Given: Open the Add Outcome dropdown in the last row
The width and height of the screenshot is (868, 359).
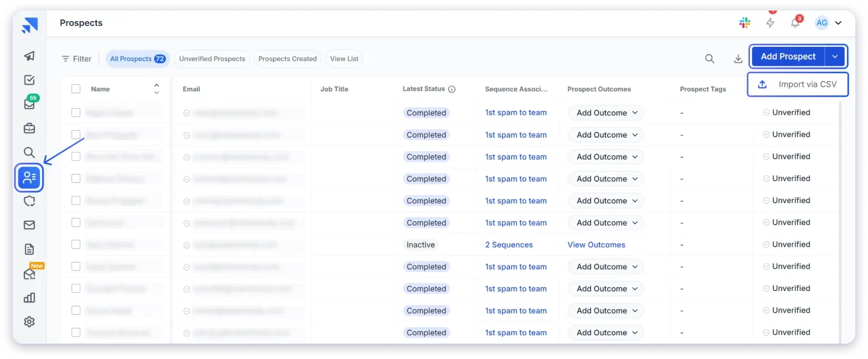Looking at the screenshot, I should (606, 333).
